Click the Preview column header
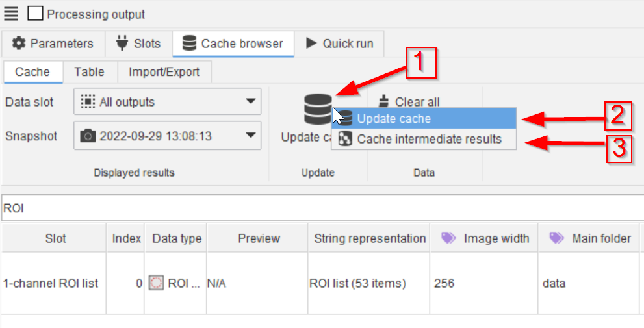Viewport: 644px width, 328px height. (x=257, y=238)
